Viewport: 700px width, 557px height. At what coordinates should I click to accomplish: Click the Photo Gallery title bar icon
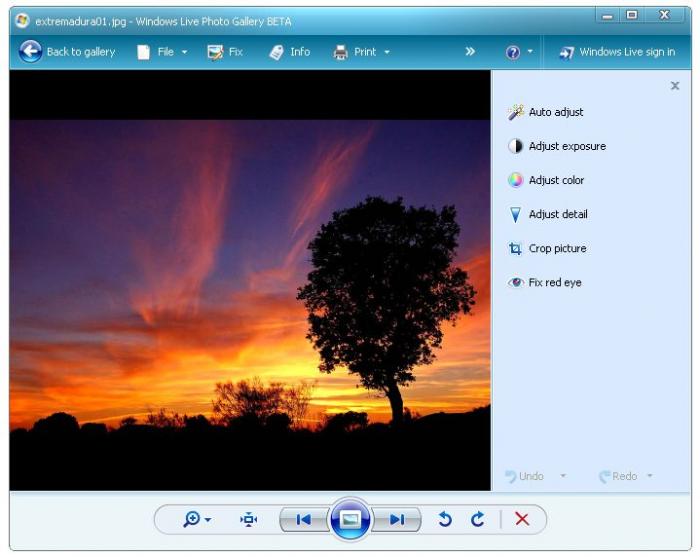tap(22, 21)
